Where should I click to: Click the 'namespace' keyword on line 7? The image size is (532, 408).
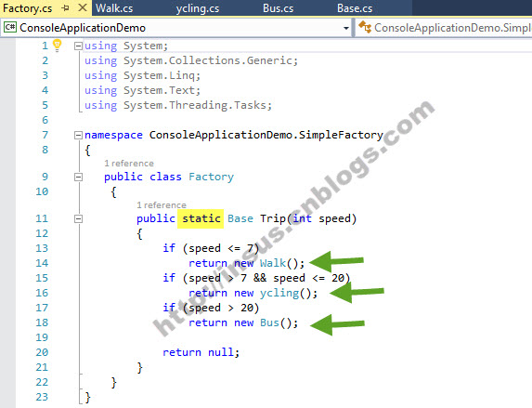pos(113,135)
